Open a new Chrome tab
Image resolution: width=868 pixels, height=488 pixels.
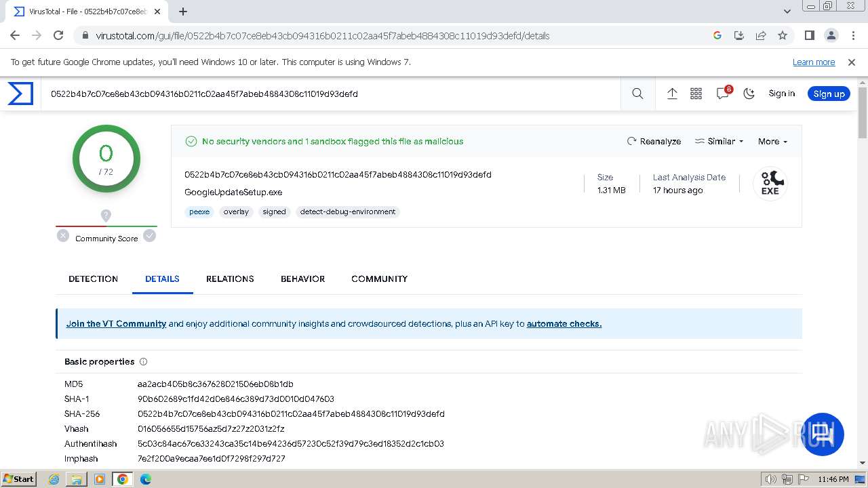tap(183, 12)
